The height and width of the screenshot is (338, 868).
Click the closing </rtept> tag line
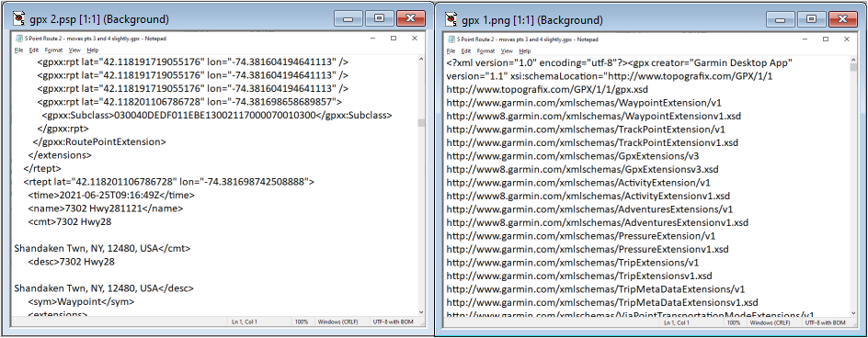[x=42, y=168]
